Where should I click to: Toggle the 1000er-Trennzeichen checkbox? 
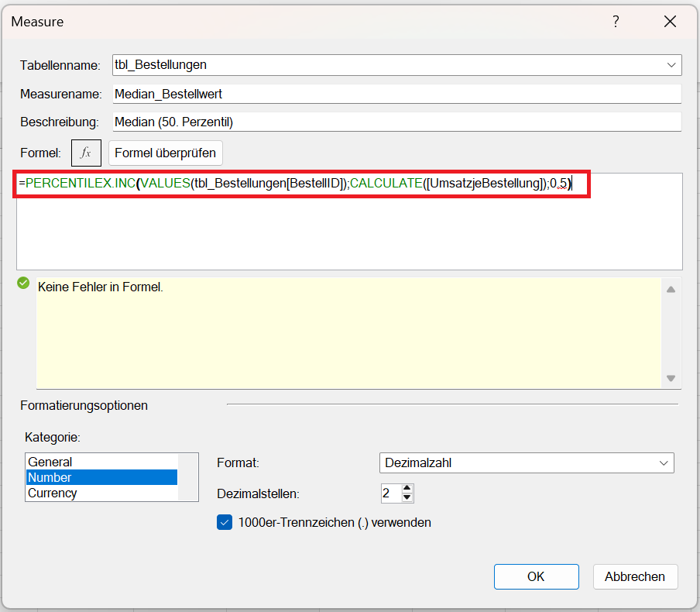click(225, 522)
